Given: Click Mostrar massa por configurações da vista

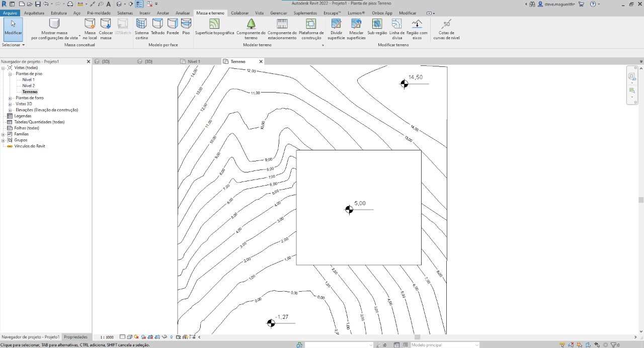Looking at the screenshot, I should [x=54, y=29].
